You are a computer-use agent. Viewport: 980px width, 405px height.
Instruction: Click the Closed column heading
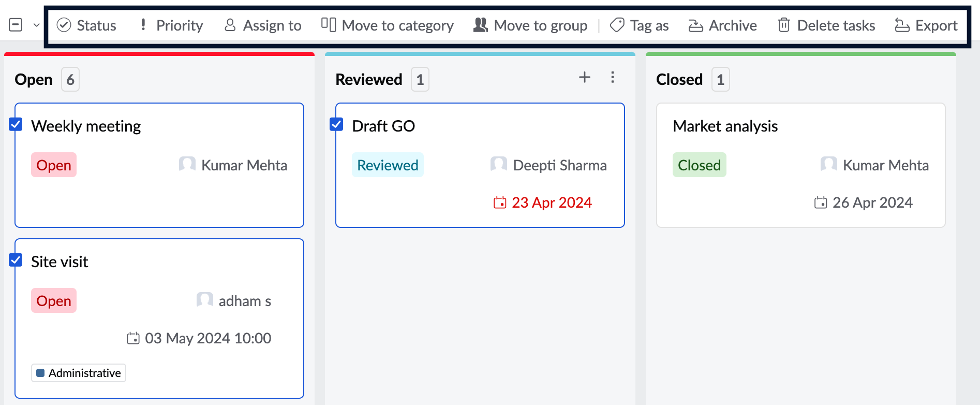[679, 79]
